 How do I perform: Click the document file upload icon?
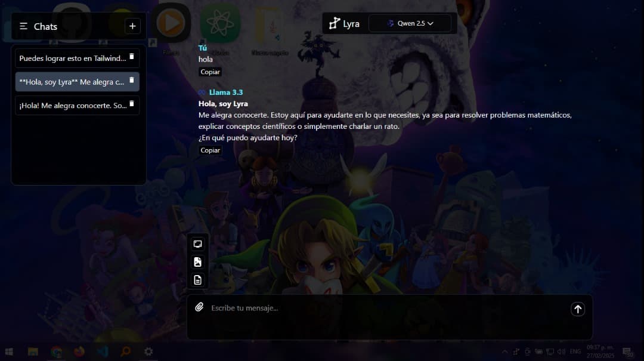point(197,280)
